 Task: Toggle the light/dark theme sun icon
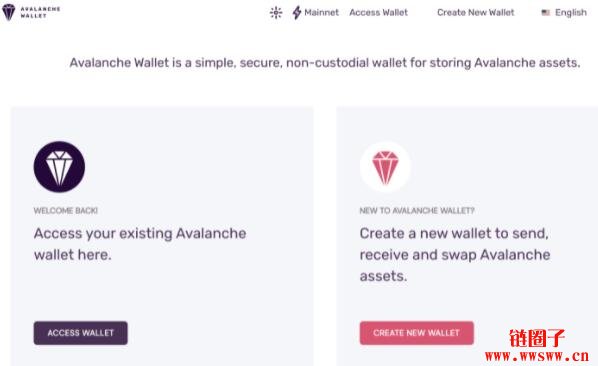click(x=276, y=13)
